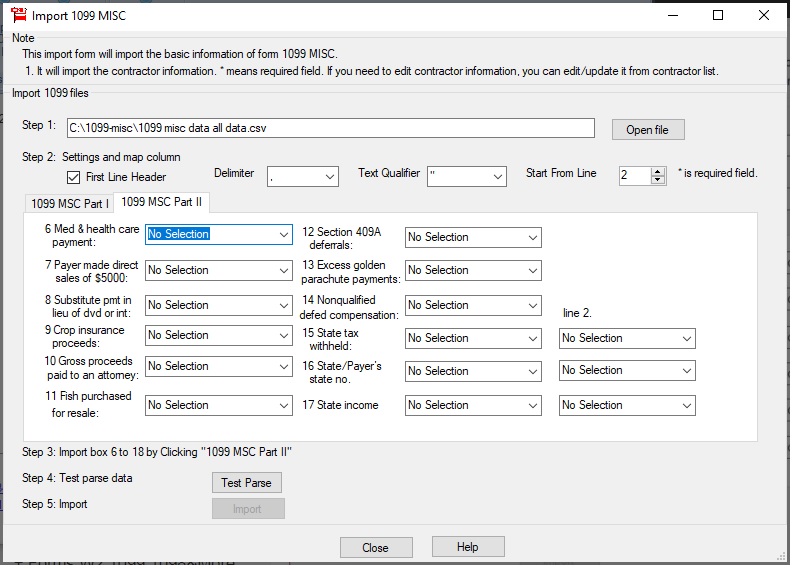
Task: Click the app icon in title bar
Action: [x=17, y=16]
